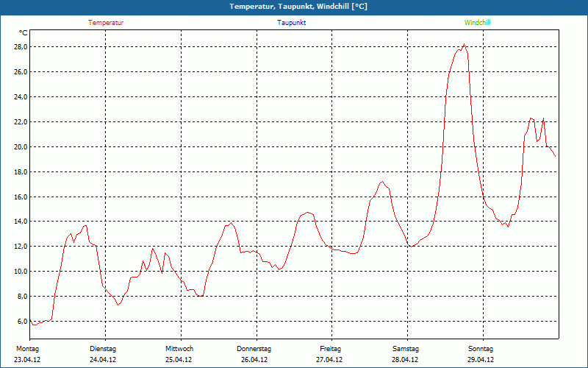Click the Dienstag day label
Screen dimensions: 588x368
(103, 349)
